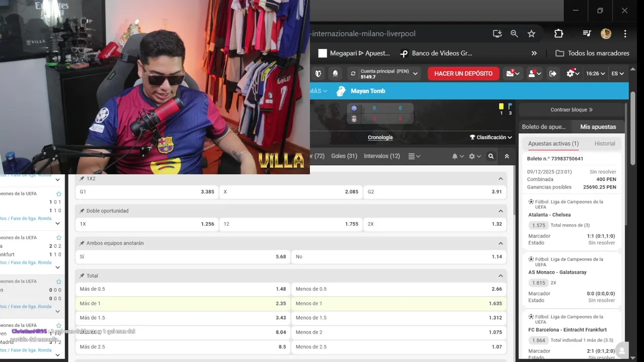Click Contraer bloque to collapse panel
This screenshot has width=644, height=362.
pyautogui.click(x=572, y=110)
